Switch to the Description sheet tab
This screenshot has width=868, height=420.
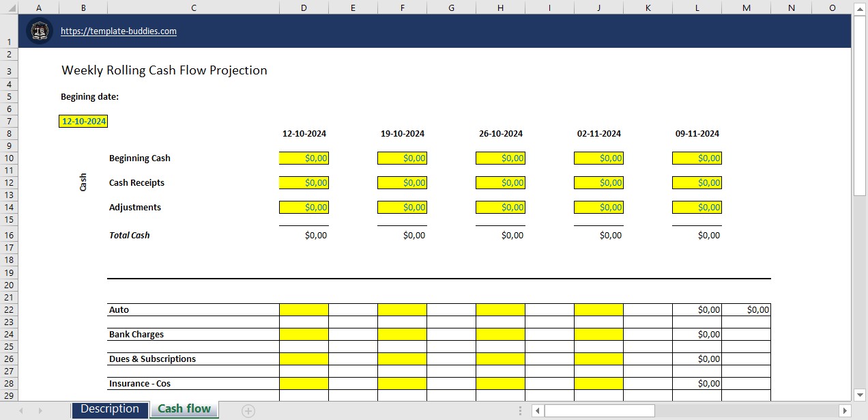point(109,408)
